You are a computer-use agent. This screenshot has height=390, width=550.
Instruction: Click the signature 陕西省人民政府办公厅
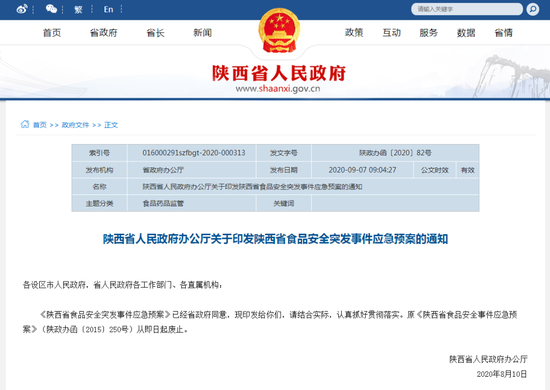488,359
